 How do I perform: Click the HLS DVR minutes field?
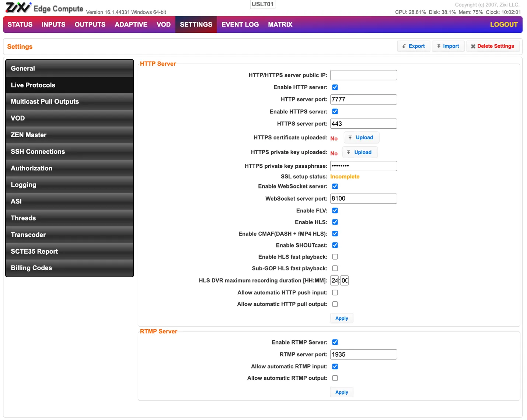pyautogui.click(x=345, y=281)
